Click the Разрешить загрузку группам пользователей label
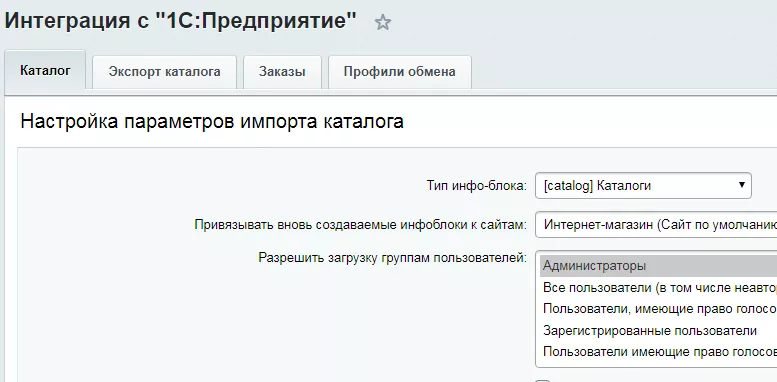The width and height of the screenshot is (777, 382). tap(392, 258)
